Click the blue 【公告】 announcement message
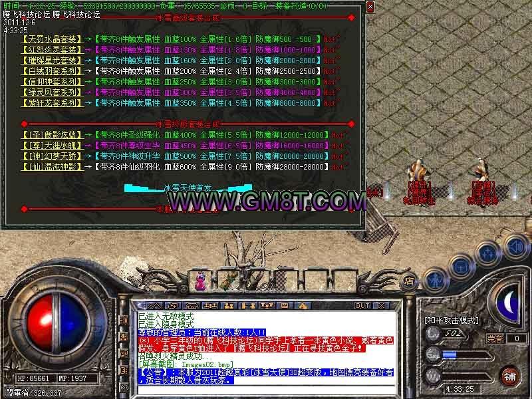Viewport: 532px width, 399px height. point(265,376)
